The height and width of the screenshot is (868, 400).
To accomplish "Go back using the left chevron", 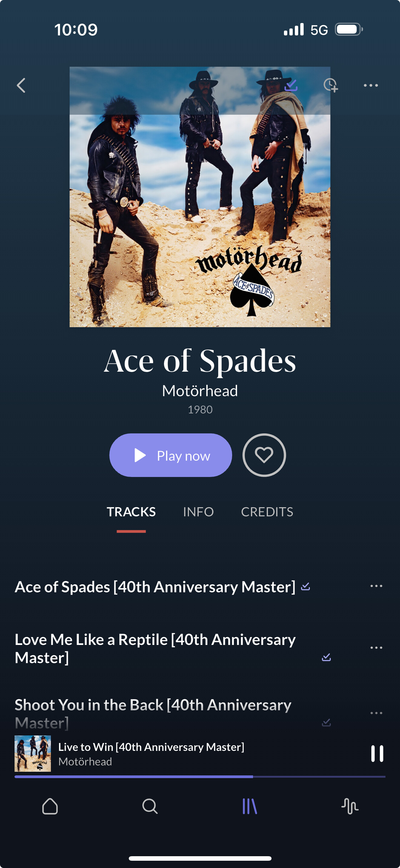I will click(x=21, y=85).
